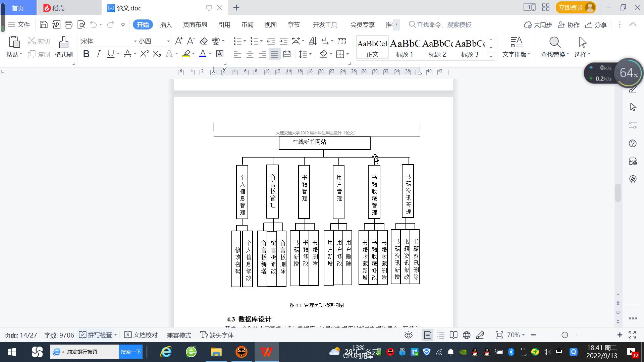The image size is (644, 362).
Task: Toggle Italic formatting
Action: click(98, 54)
